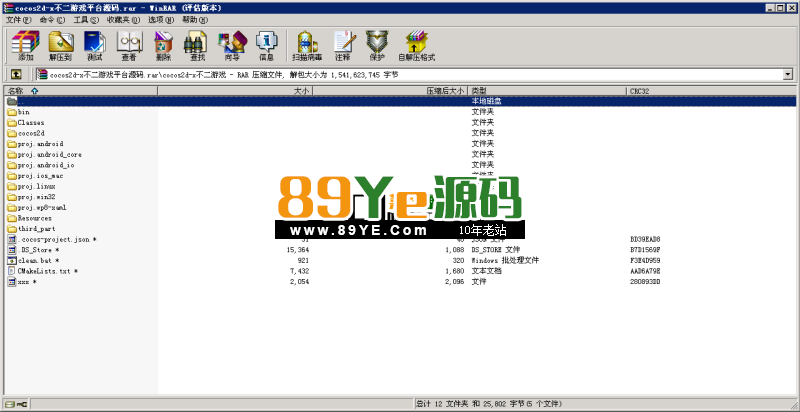Open the Help (帮助) menu
The image size is (800, 412).
click(195, 20)
